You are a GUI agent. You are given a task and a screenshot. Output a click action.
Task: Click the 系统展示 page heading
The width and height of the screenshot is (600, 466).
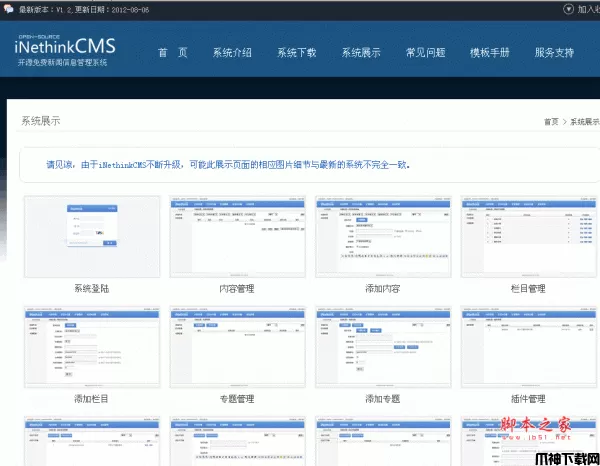click(x=41, y=121)
